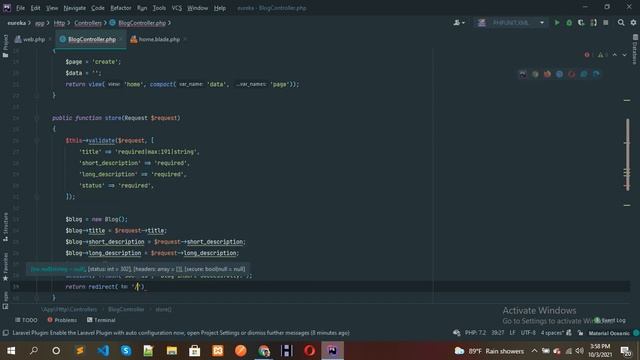Open Opera browser from the taskbar
Viewport: 640px width, 360px height.
point(309,351)
